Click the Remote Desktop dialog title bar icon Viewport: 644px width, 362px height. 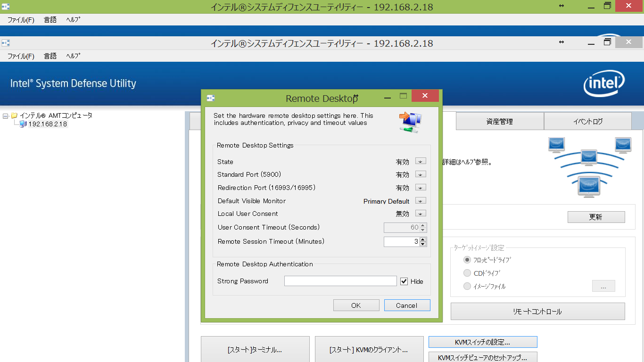(211, 98)
